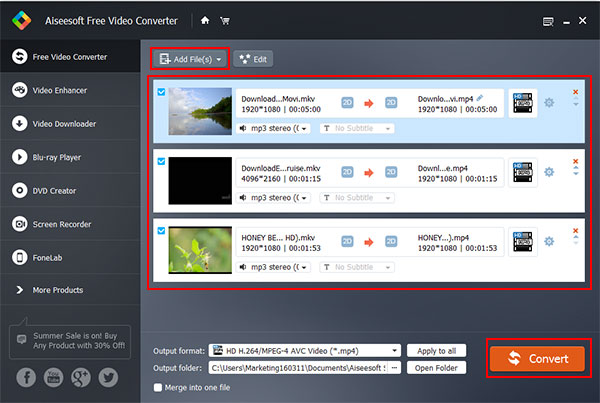Click the Aiseesoft logo icon
This screenshot has height=403, width=600.
21,20
